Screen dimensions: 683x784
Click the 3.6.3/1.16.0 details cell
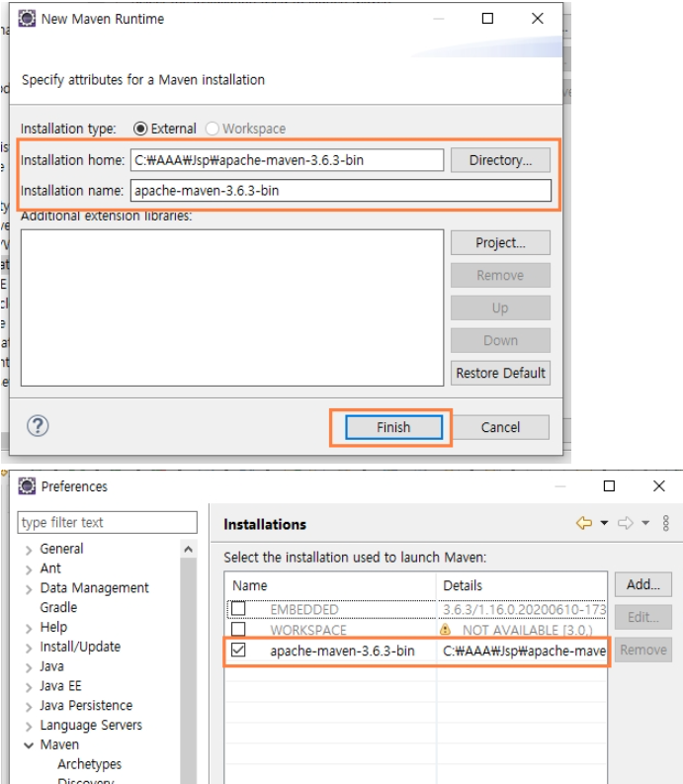[x=524, y=609]
